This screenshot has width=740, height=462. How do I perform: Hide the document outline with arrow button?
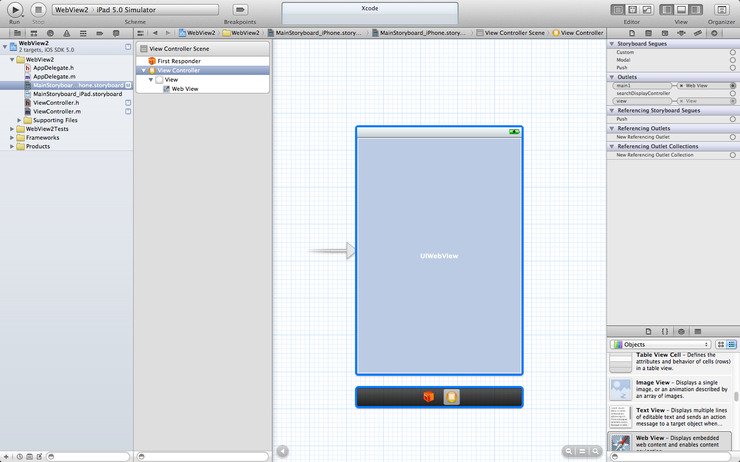tap(282, 451)
